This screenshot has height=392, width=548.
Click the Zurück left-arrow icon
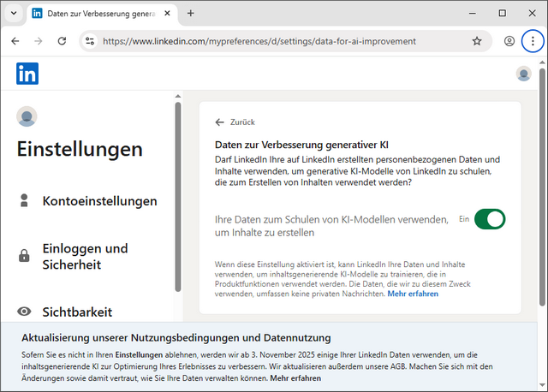click(219, 122)
